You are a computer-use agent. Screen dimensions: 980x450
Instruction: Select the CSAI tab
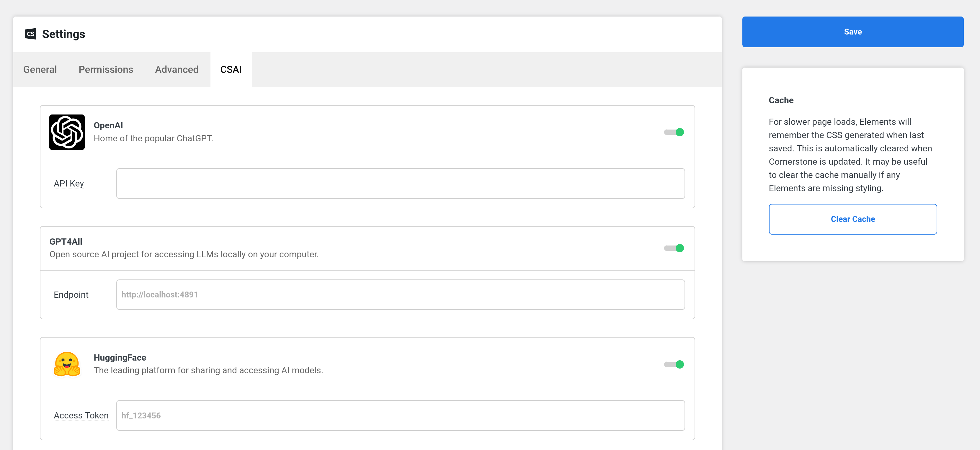pyautogui.click(x=231, y=69)
